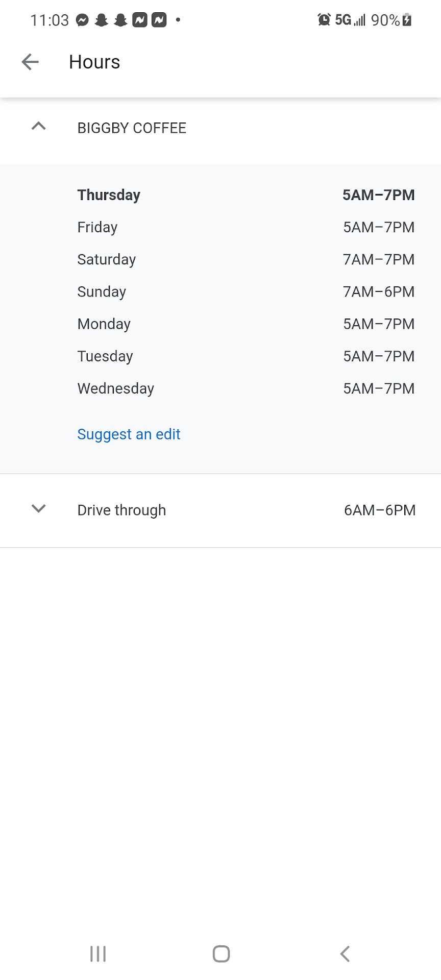Viewport: 441px width, 980px height.
Task: Tap the battery charging icon
Action: 407,20
